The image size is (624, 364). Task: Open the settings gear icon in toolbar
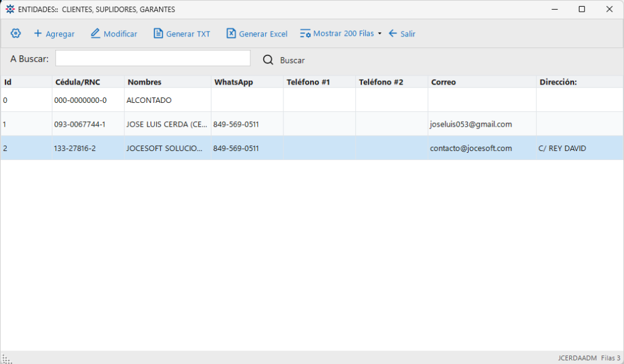(x=15, y=33)
